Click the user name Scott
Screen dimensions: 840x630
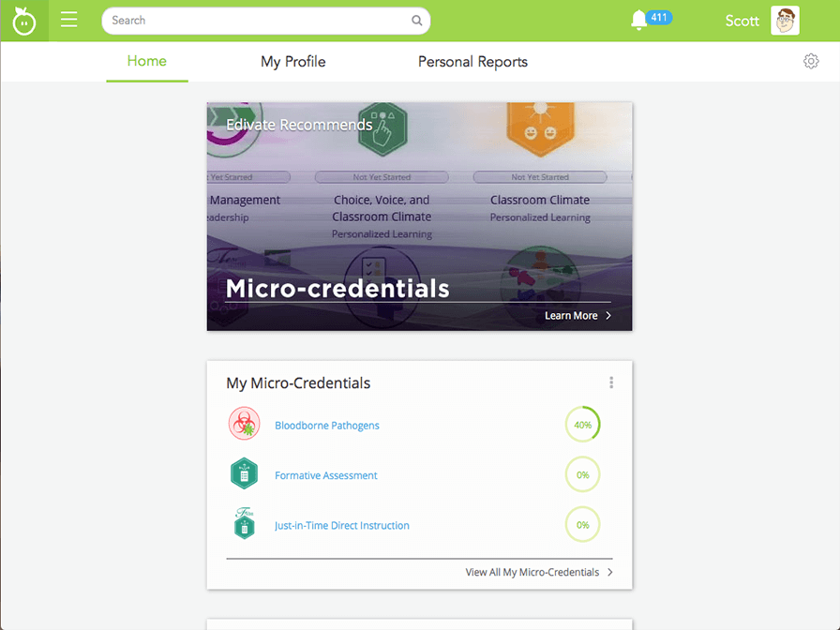tap(742, 21)
